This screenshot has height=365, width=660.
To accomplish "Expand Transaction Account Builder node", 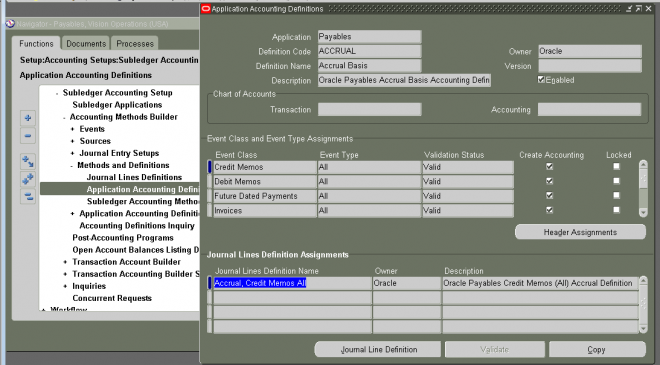I will coord(65,262).
